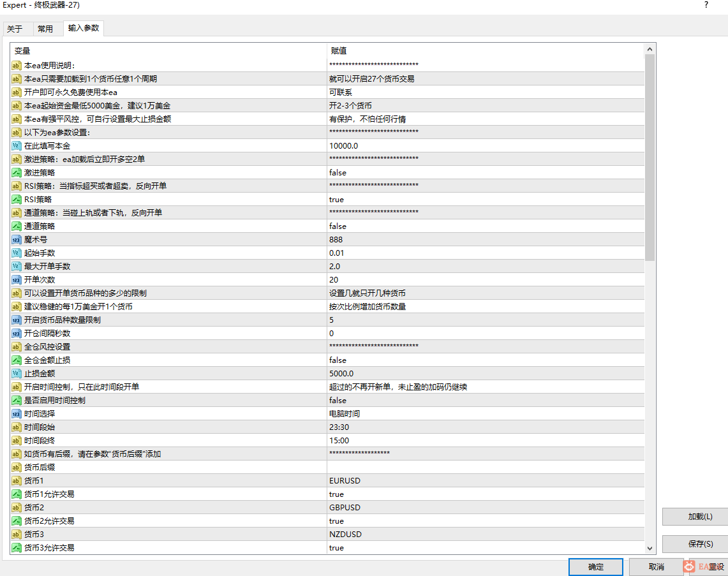
Task: Click the integer icon beside 魔术号
Action: tap(16, 239)
